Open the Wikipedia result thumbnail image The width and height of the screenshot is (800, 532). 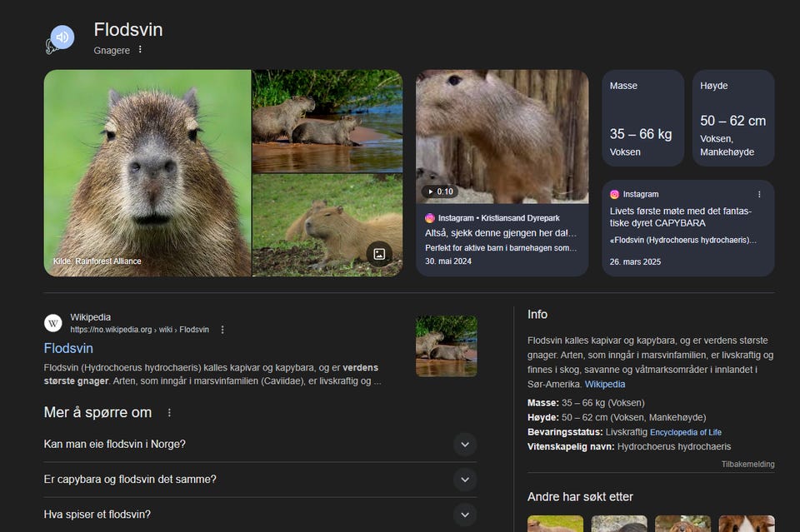pyautogui.click(x=447, y=346)
